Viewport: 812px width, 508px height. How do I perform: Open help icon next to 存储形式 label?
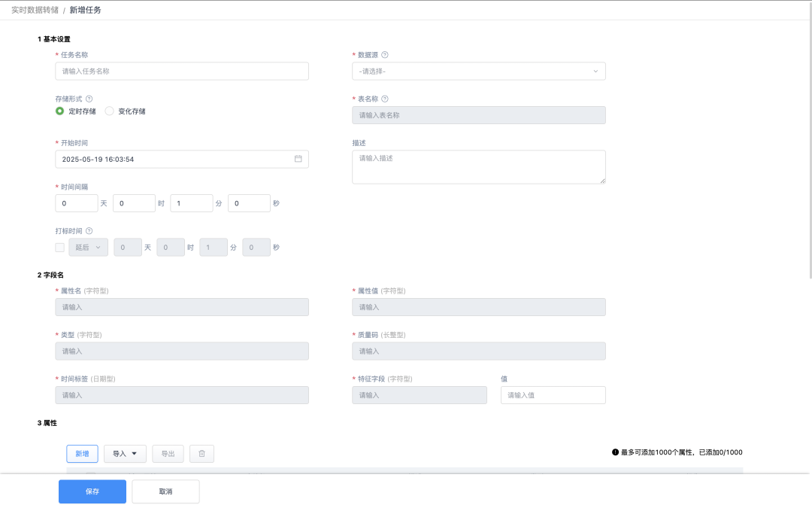[x=89, y=99]
